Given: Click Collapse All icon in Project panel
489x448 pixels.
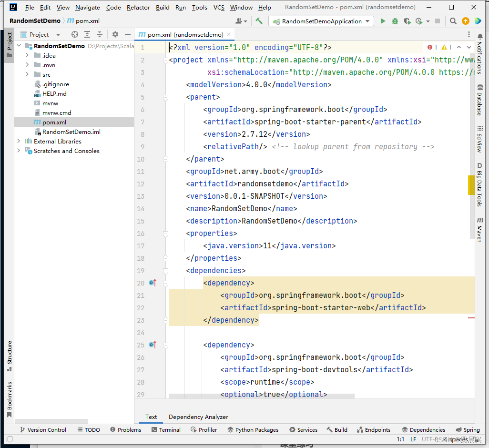Looking at the screenshot, I should point(100,34).
